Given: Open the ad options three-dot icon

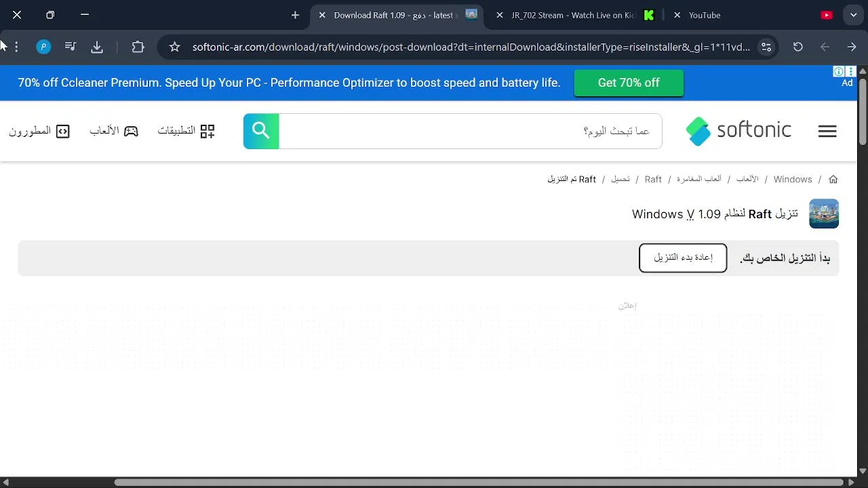Looking at the screenshot, I should coord(852,71).
